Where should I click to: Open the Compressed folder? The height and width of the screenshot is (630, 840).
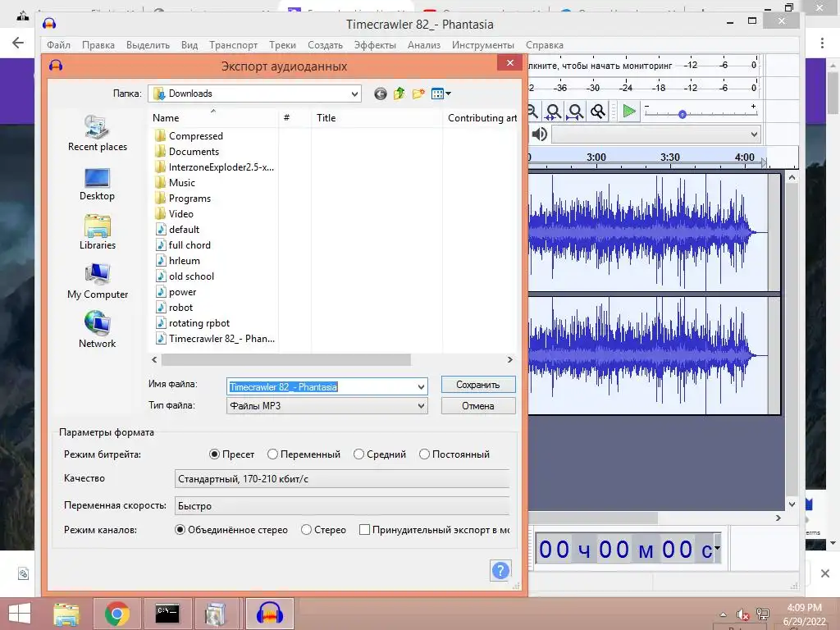click(x=195, y=136)
